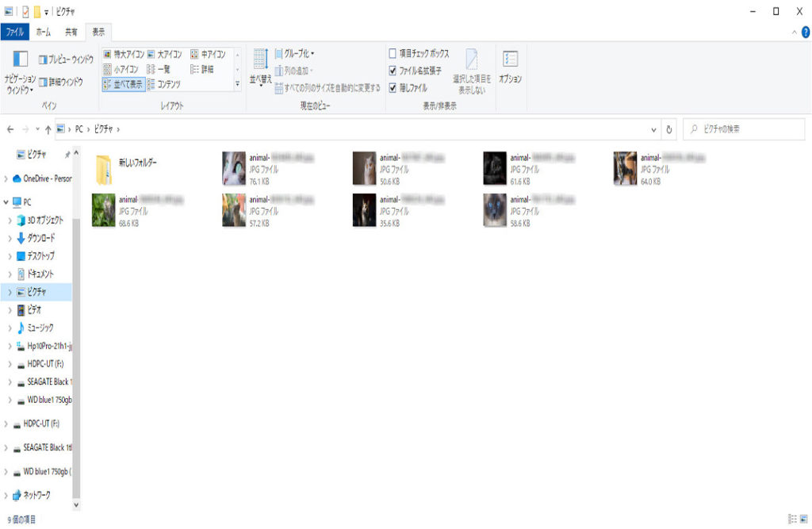Image resolution: width=812 pixels, height=529 pixels.
Task: Uncheck the 隠しファイル checkbox
Action: click(x=393, y=87)
